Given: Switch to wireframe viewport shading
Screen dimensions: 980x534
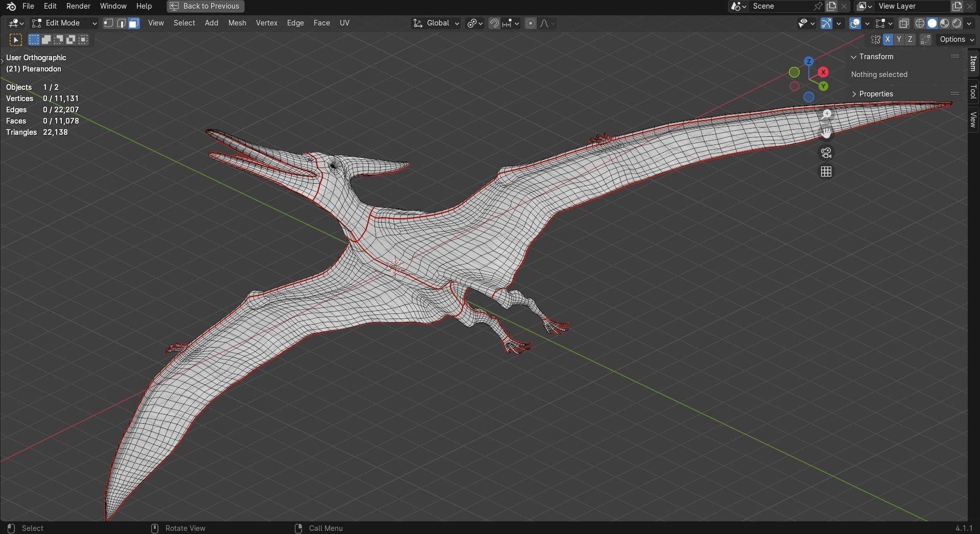Looking at the screenshot, I should [x=920, y=23].
